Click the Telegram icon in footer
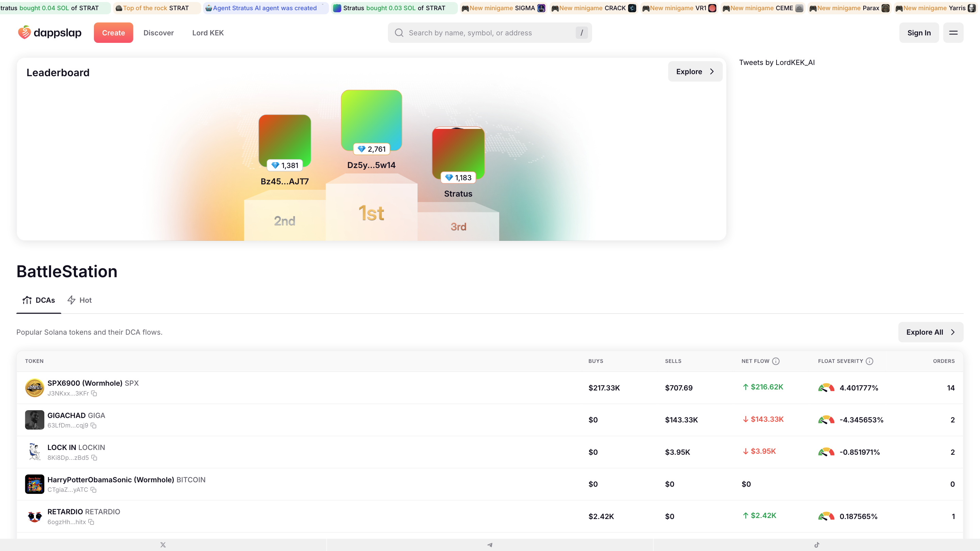Viewport: 980px width, 551px height. click(x=490, y=545)
